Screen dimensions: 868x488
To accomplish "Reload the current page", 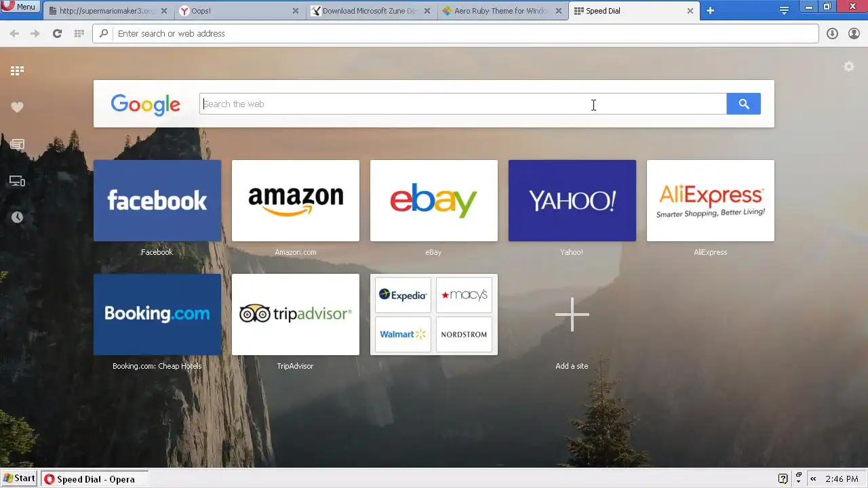I will coord(57,33).
